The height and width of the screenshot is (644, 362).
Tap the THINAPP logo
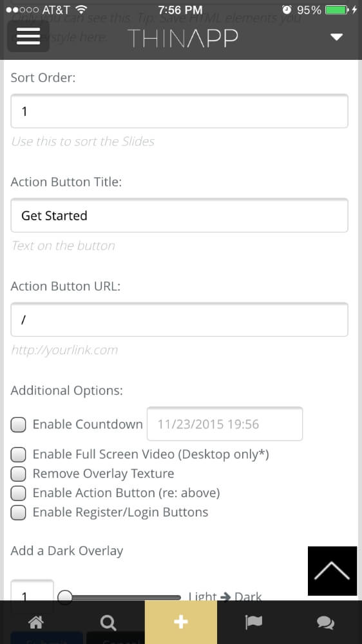click(x=182, y=38)
